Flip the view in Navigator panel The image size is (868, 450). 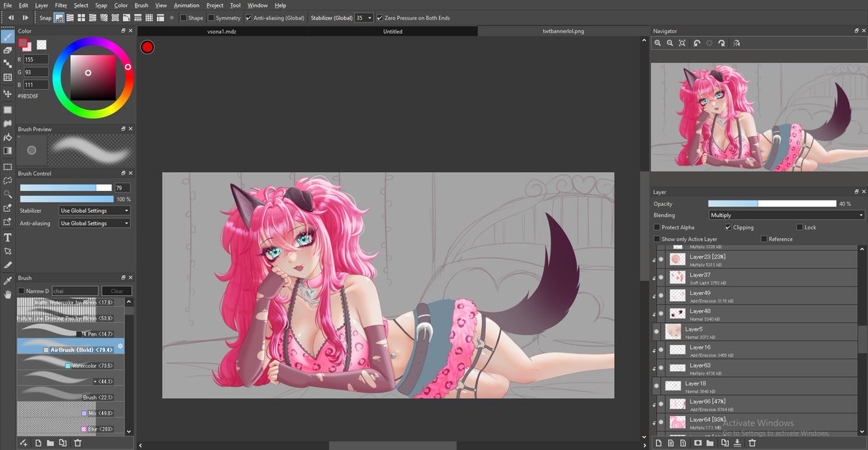(736, 43)
